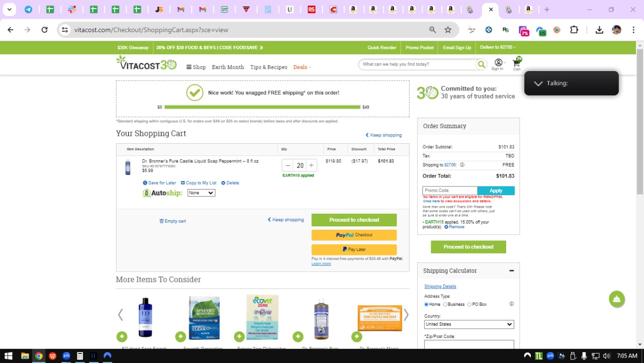Click Proceed to checkout under Order Summary

click(x=468, y=247)
